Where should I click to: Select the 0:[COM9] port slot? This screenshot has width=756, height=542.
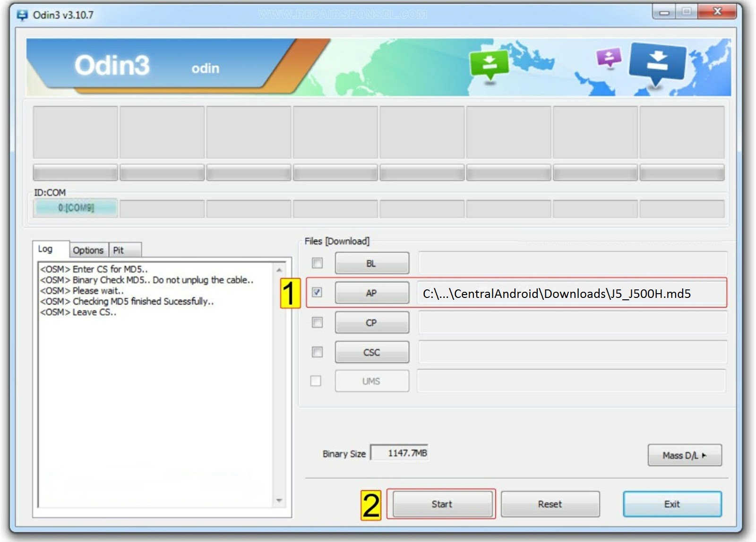76,208
